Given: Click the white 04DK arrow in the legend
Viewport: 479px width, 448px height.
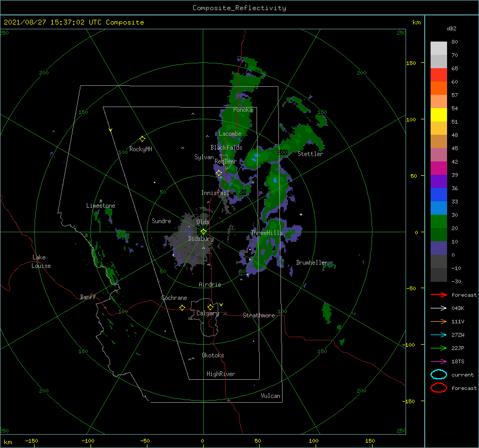Looking at the screenshot, I should (439, 308).
